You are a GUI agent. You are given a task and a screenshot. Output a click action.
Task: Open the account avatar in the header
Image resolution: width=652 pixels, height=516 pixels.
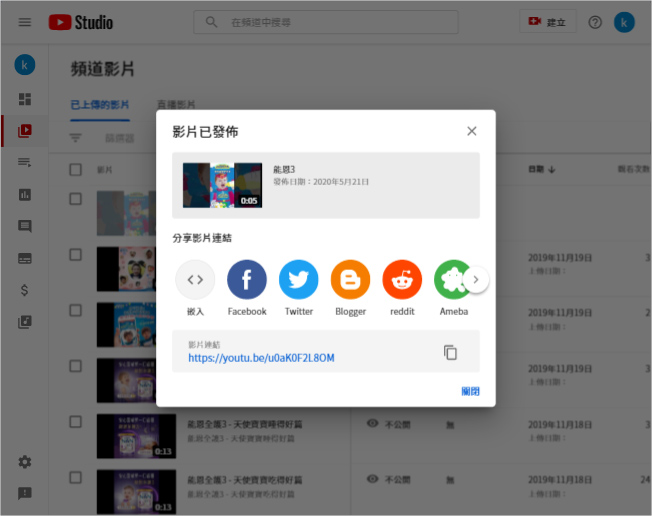pos(624,22)
